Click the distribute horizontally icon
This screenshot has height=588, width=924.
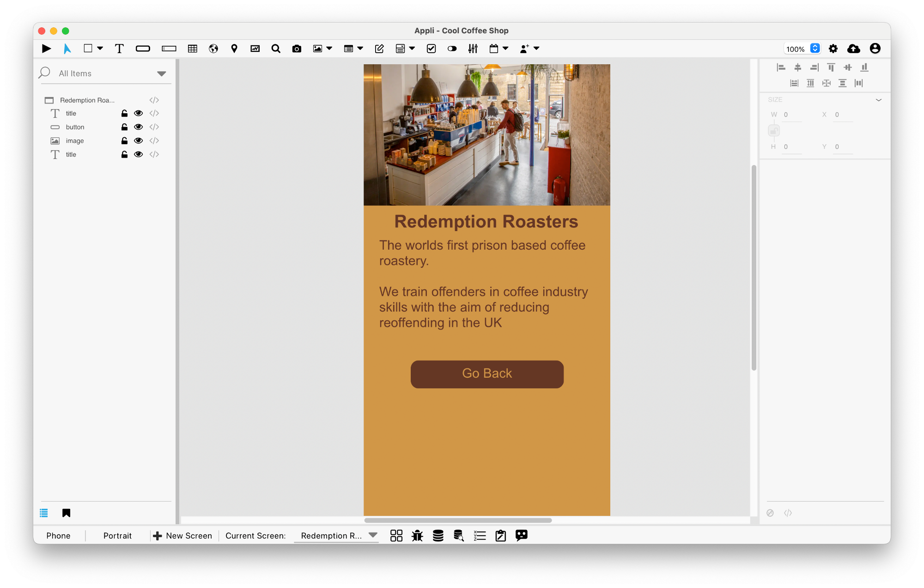point(859,83)
